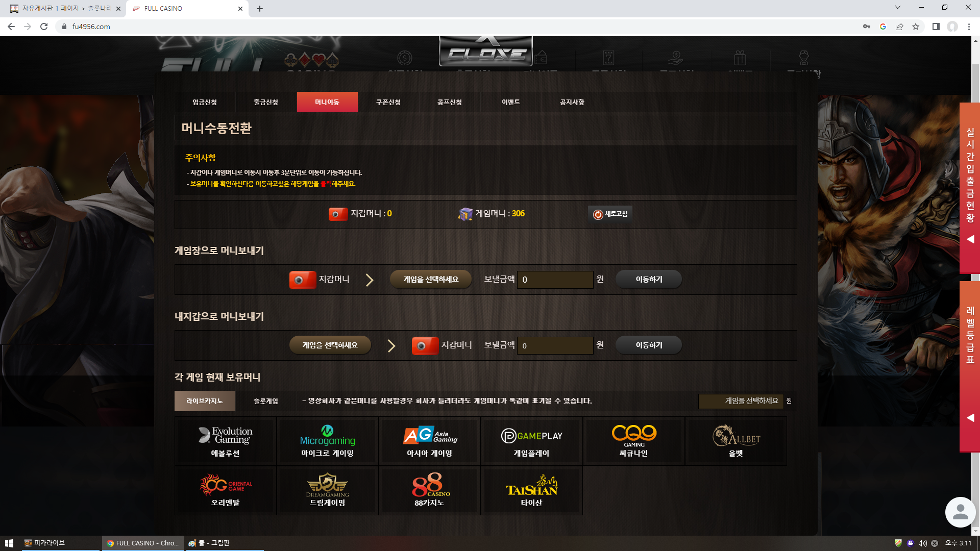Click the Google icon in the address bar

[883, 27]
